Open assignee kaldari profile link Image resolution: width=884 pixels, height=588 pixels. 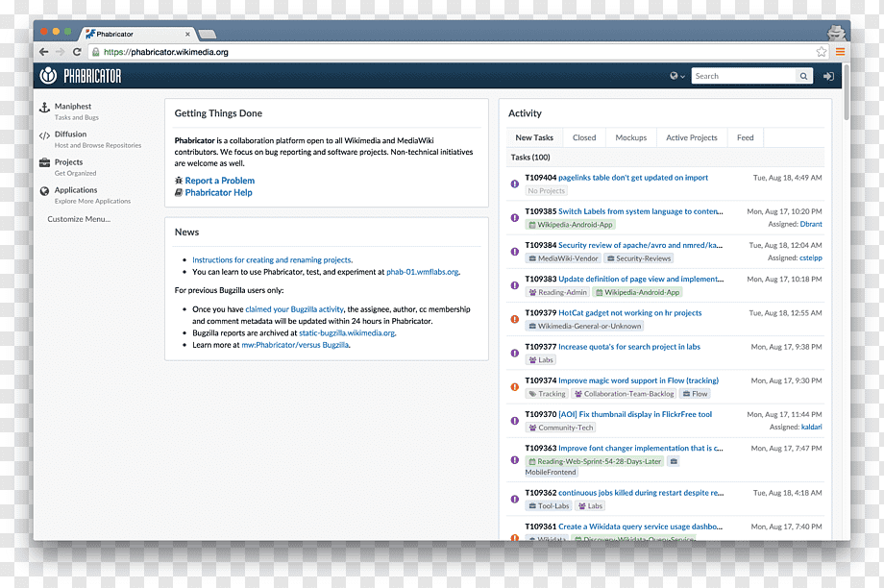tap(811, 427)
